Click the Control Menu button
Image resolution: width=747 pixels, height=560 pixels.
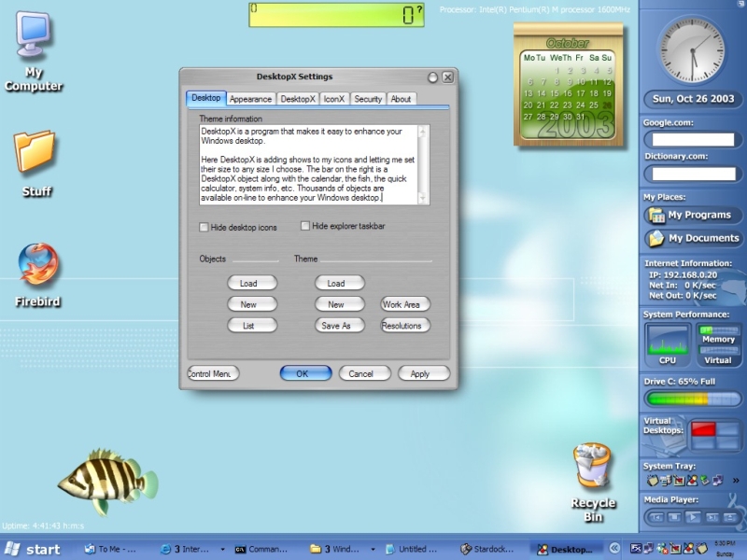[213, 374]
